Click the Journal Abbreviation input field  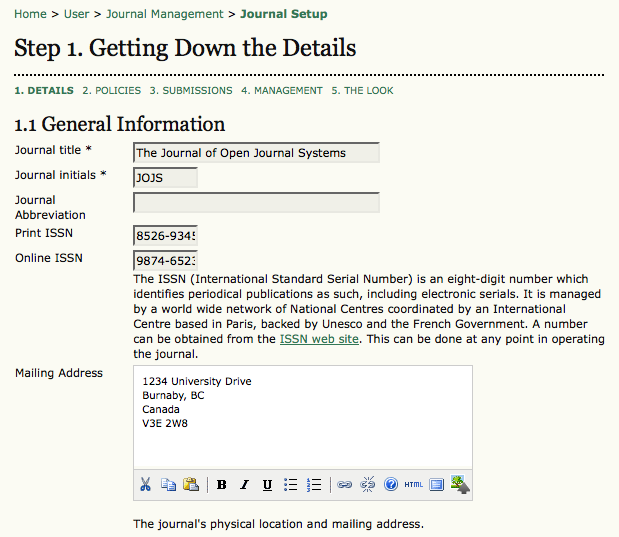point(256,203)
